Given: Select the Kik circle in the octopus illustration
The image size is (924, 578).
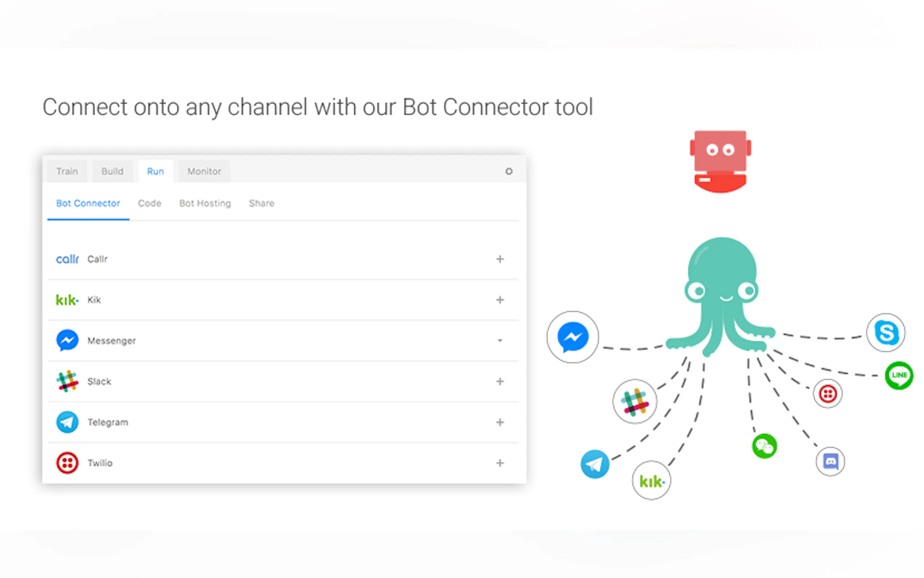Looking at the screenshot, I should coord(652,480).
